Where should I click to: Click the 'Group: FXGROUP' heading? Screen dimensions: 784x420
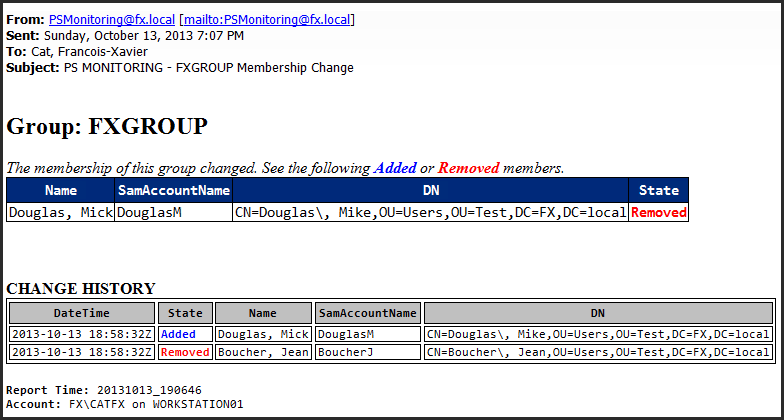point(106,126)
